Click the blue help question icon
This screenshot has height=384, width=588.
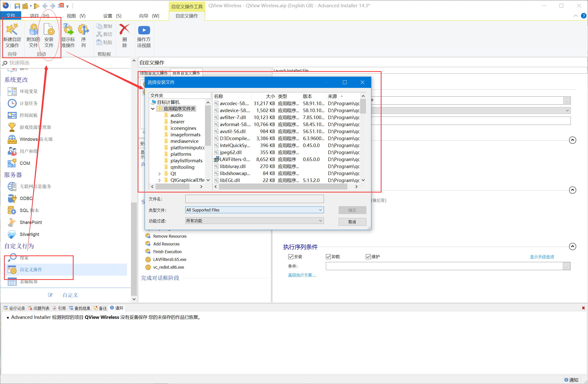[584, 16]
